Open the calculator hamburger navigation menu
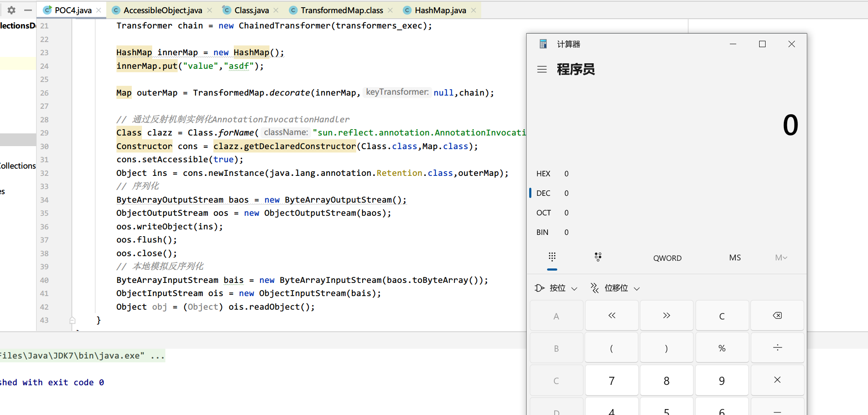Screen dimensions: 868x415 tap(542, 69)
